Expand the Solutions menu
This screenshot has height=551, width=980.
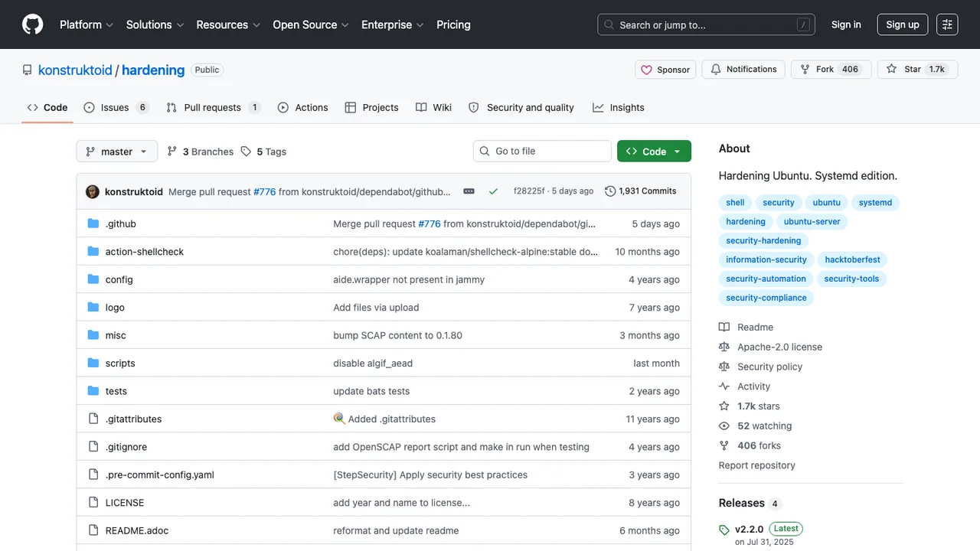pyautogui.click(x=155, y=24)
